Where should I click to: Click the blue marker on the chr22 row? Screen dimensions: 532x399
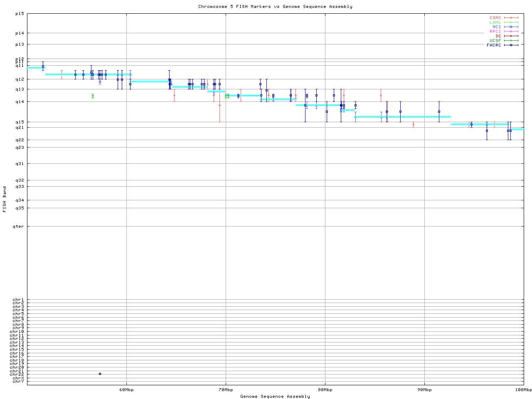tap(100, 374)
